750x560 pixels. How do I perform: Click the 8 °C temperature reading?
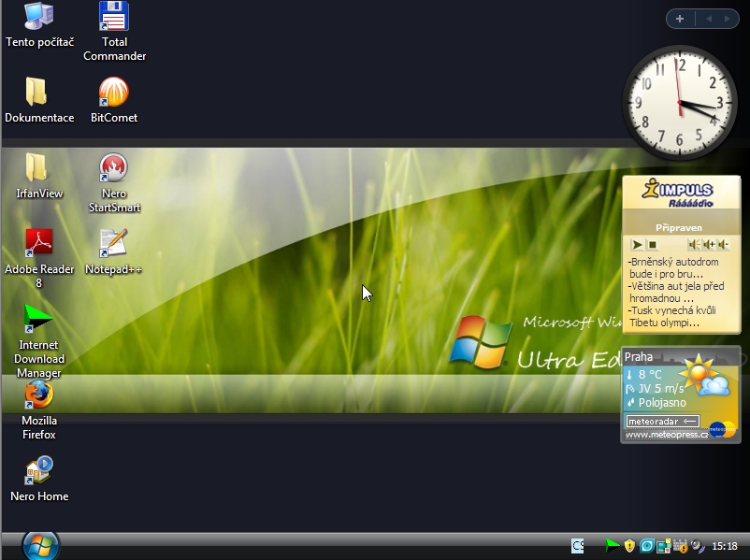(650, 375)
